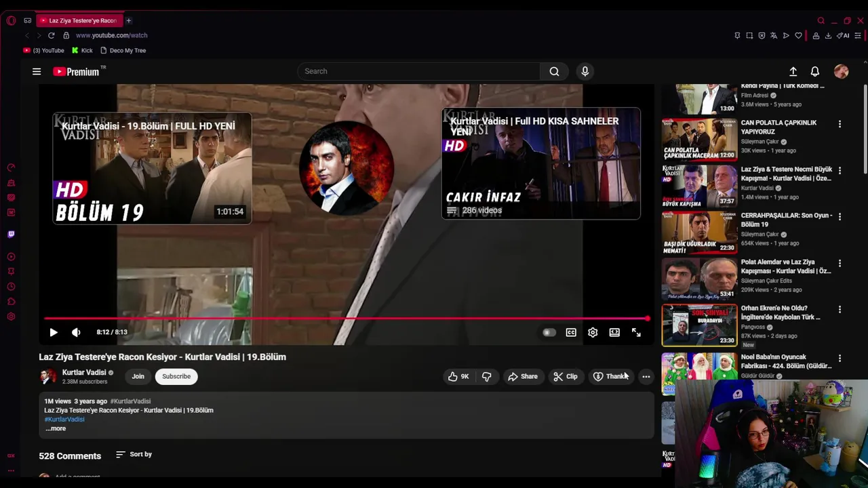Play the video
868x488 pixels.
point(54,332)
